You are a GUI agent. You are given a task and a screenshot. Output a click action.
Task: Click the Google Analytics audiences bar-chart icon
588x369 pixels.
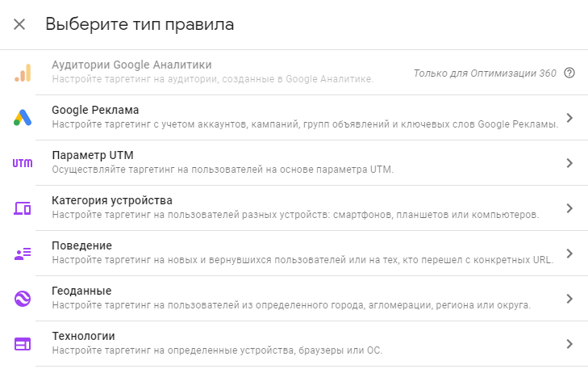23,73
